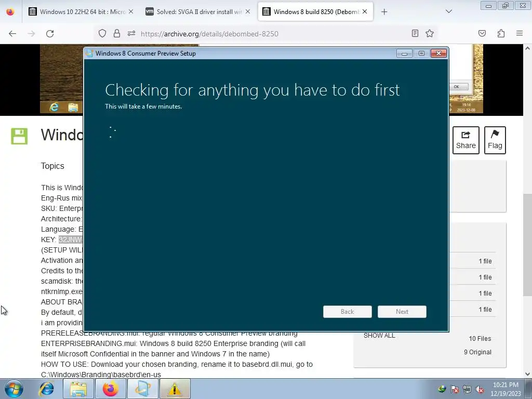
Task: Open site permissions icon in address bar
Action: (x=131, y=33)
